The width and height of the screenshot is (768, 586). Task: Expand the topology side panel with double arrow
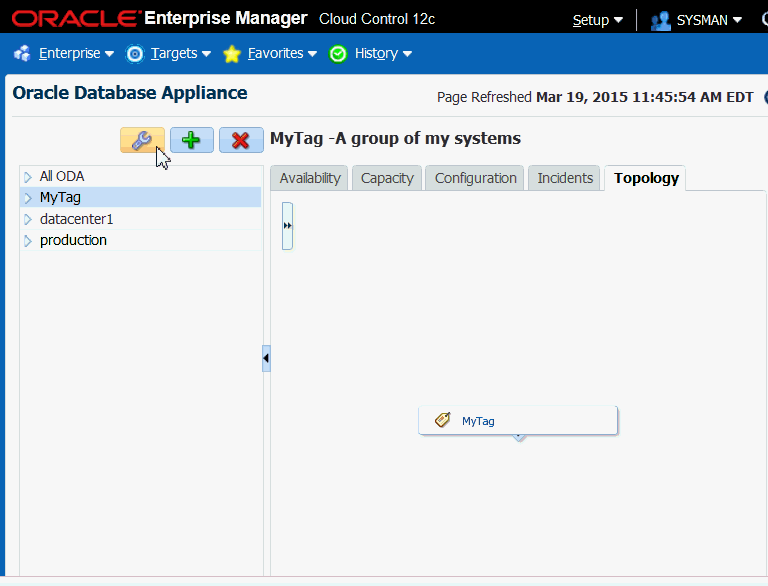[x=288, y=226]
